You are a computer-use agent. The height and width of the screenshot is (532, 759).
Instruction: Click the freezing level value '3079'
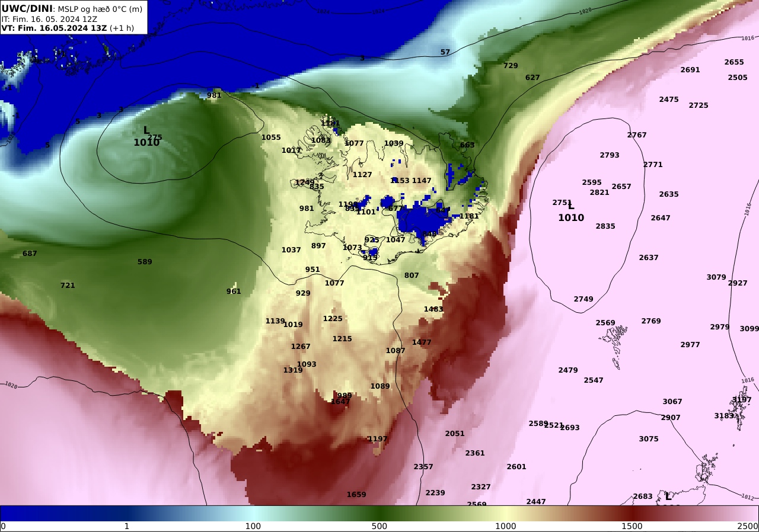[x=716, y=277]
